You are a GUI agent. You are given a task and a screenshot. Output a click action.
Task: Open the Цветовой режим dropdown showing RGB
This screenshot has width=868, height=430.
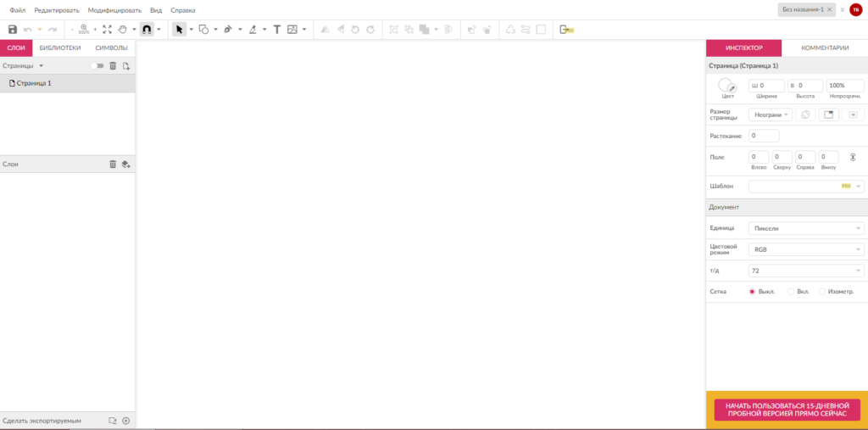[x=805, y=249]
